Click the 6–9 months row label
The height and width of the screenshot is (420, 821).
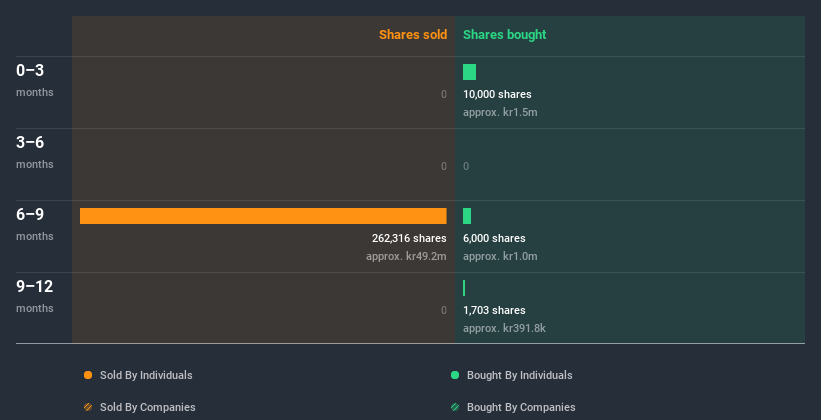coord(35,224)
